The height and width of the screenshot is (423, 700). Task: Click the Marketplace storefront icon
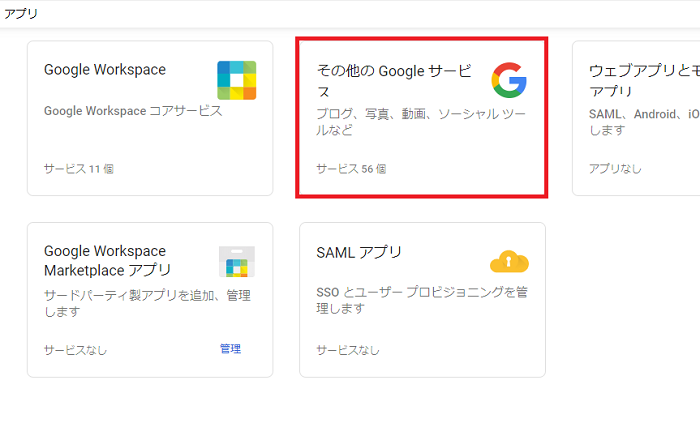[237, 261]
